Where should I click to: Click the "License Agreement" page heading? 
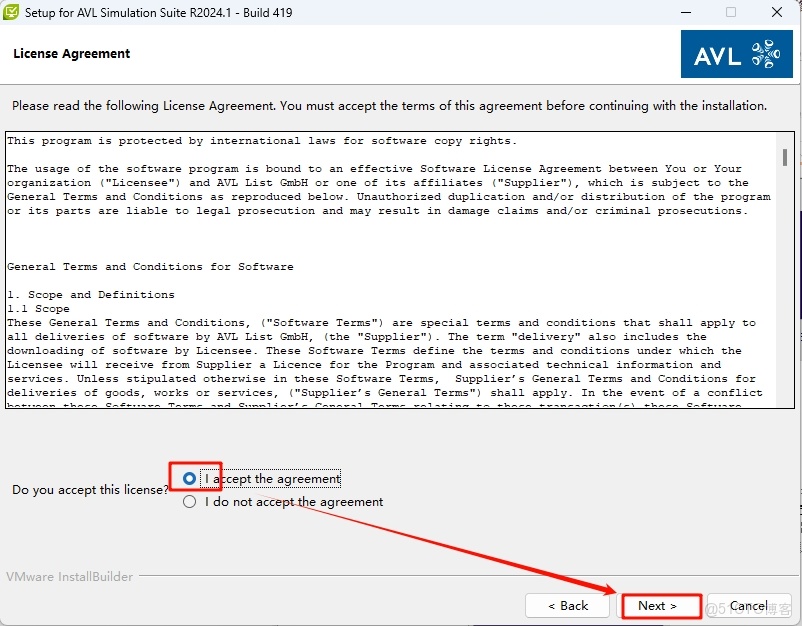[x=72, y=54]
